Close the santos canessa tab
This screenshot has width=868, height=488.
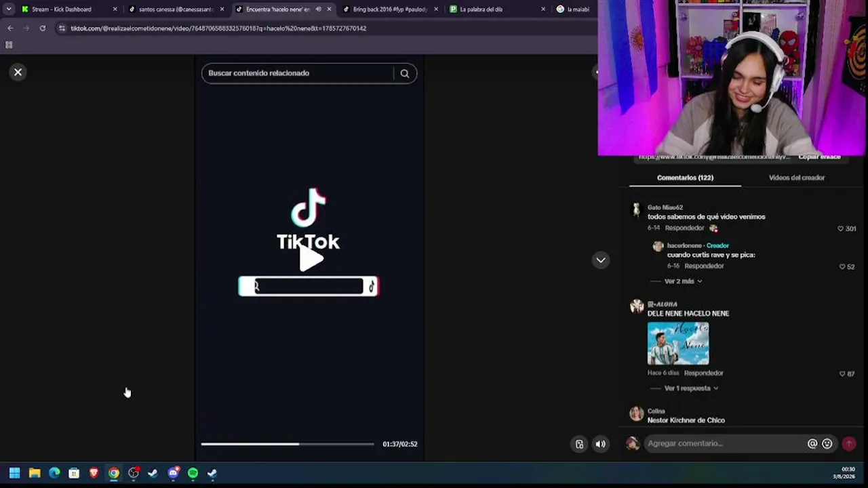[x=222, y=9]
